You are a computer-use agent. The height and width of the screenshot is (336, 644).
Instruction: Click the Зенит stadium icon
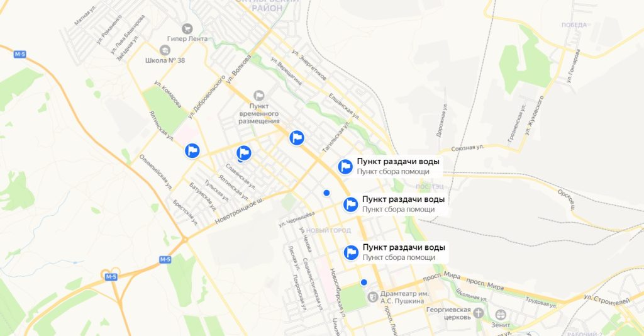500,315
